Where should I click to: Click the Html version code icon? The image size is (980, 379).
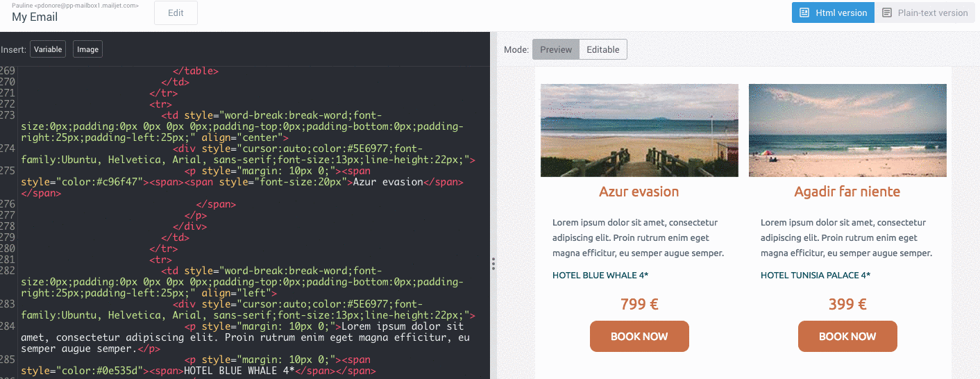coord(804,12)
